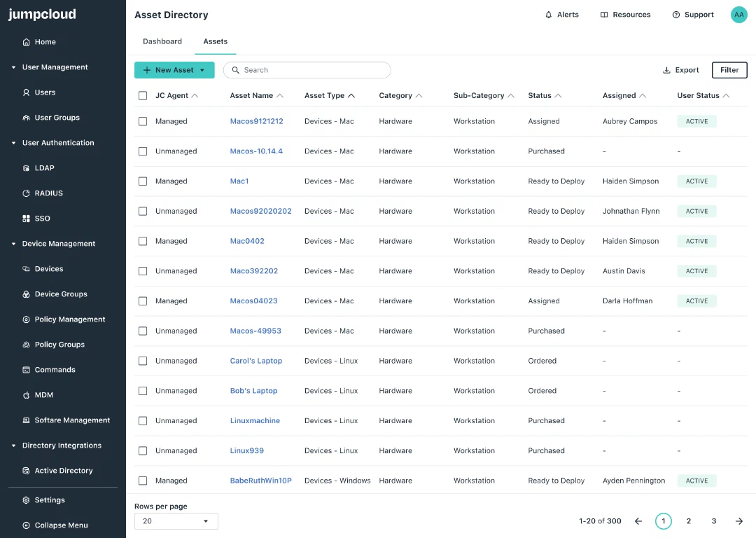Click the Home house icon in sidebar
This screenshot has height=538, width=756.
click(26, 42)
